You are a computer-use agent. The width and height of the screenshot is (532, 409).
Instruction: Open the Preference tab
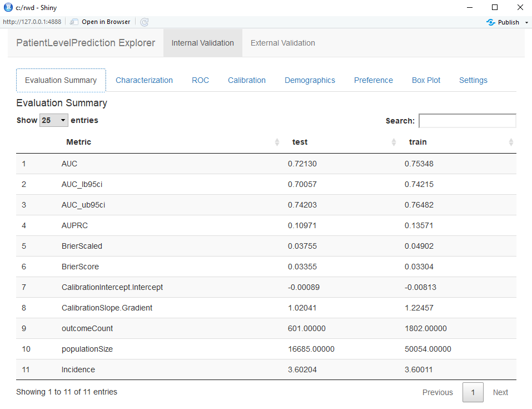(373, 80)
